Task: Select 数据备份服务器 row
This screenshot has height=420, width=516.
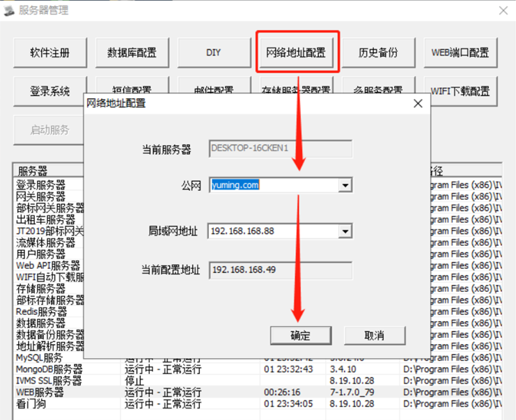Action: pos(49,335)
